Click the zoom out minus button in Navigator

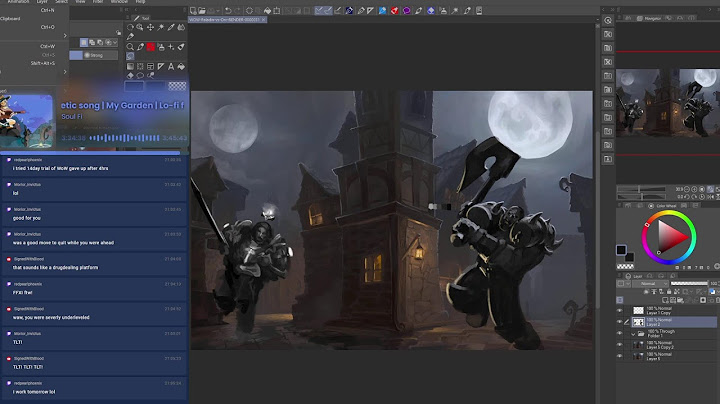687,189
